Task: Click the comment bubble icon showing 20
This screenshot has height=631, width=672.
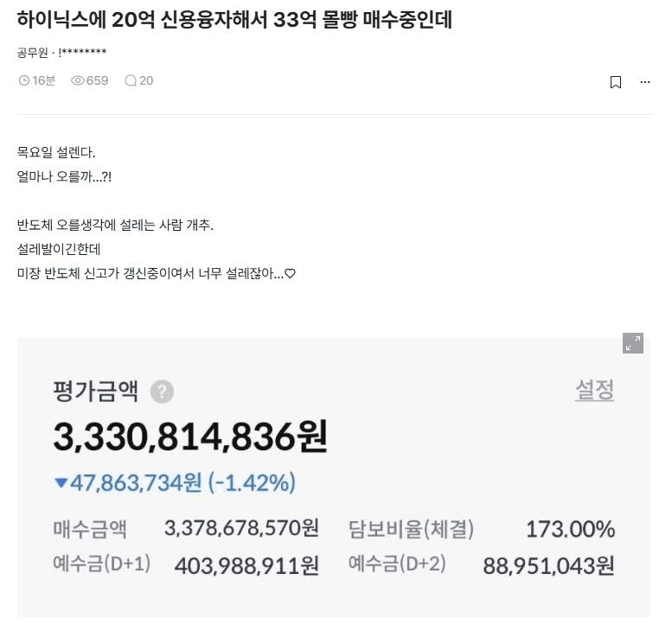Action: click(131, 80)
